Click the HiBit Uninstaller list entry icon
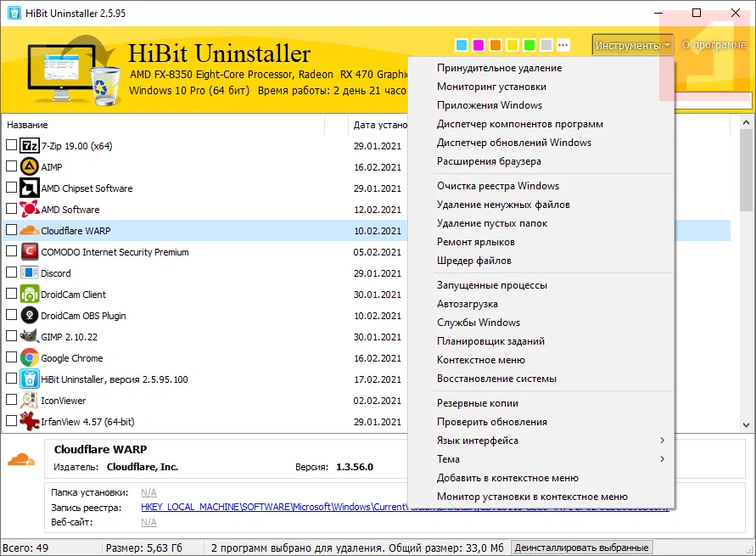This screenshot has height=556, width=756. tap(30, 379)
